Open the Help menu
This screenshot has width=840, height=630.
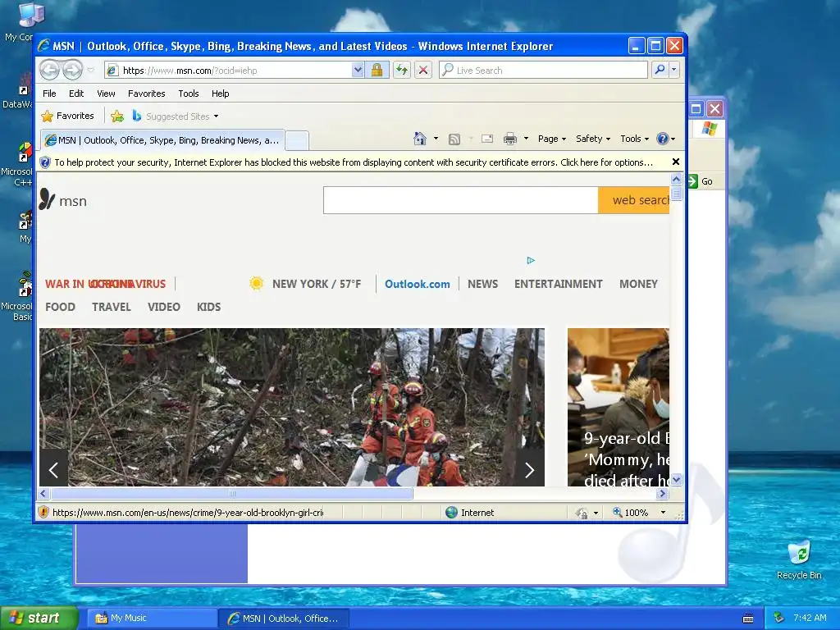220,94
